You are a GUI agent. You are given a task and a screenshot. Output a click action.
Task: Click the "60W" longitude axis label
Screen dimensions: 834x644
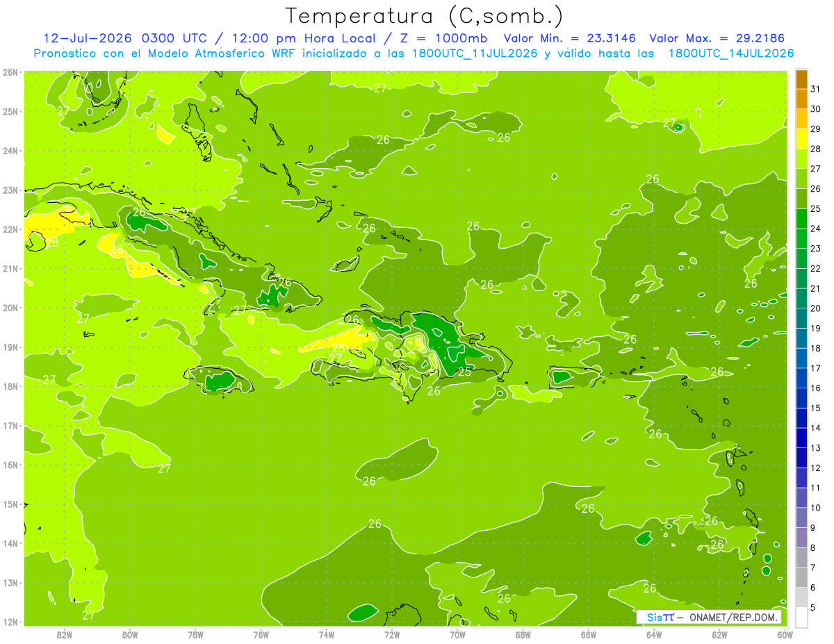click(785, 634)
